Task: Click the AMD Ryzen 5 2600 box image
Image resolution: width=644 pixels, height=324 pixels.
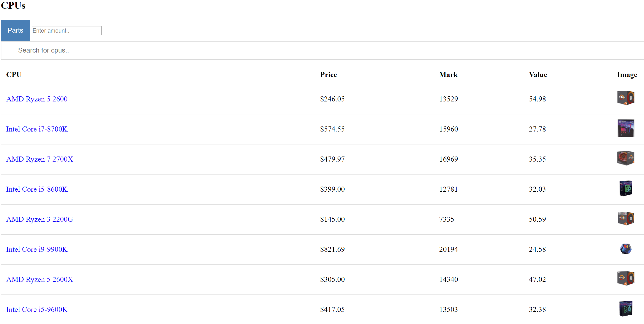Action: [626, 98]
